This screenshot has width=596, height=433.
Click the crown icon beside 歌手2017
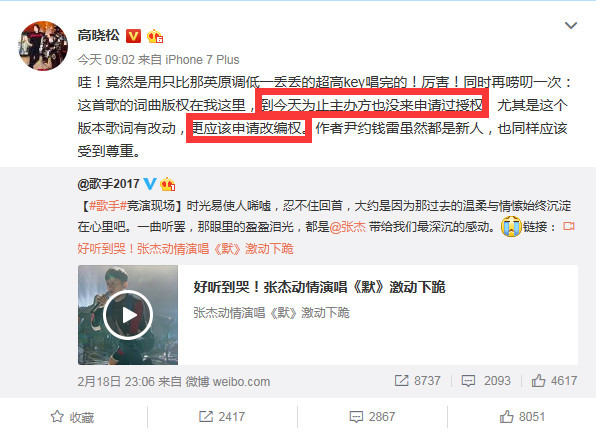pyautogui.click(x=168, y=184)
